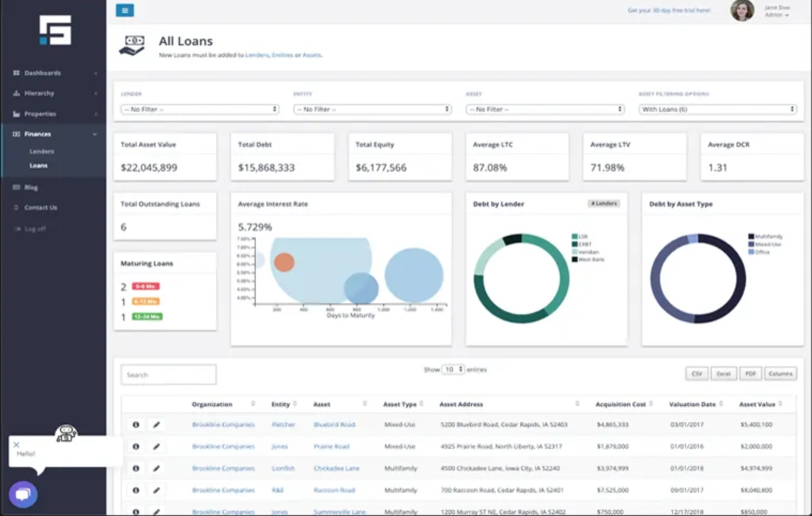Close the Hello chat popup
The width and height of the screenshot is (812, 516).
point(16,445)
